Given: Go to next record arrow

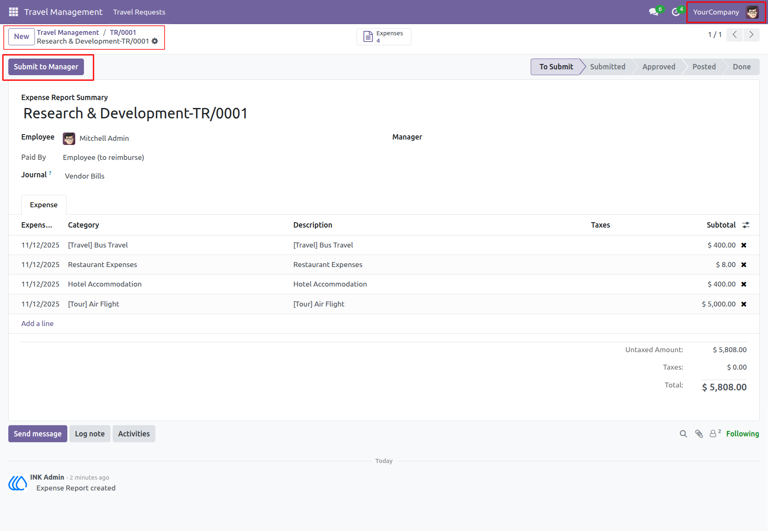Looking at the screenshot, I should coord(751,35).
